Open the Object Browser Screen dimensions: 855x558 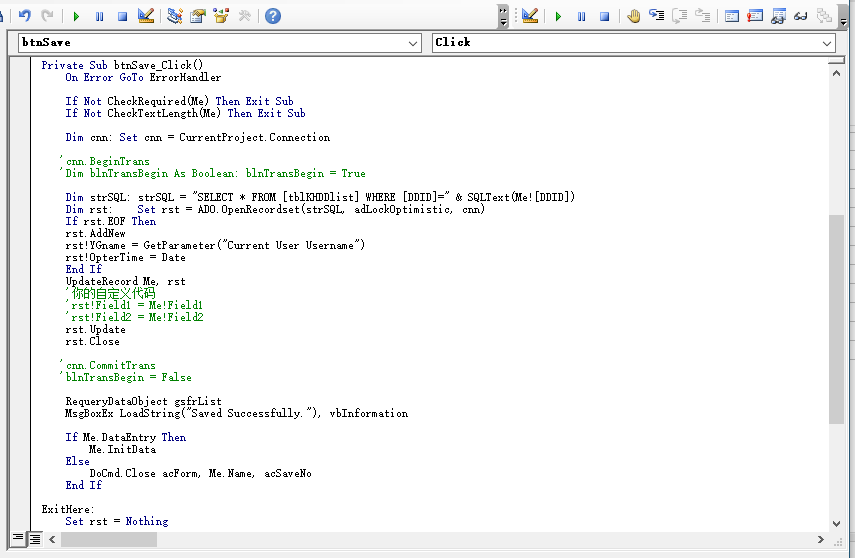(x=221, y=16)
